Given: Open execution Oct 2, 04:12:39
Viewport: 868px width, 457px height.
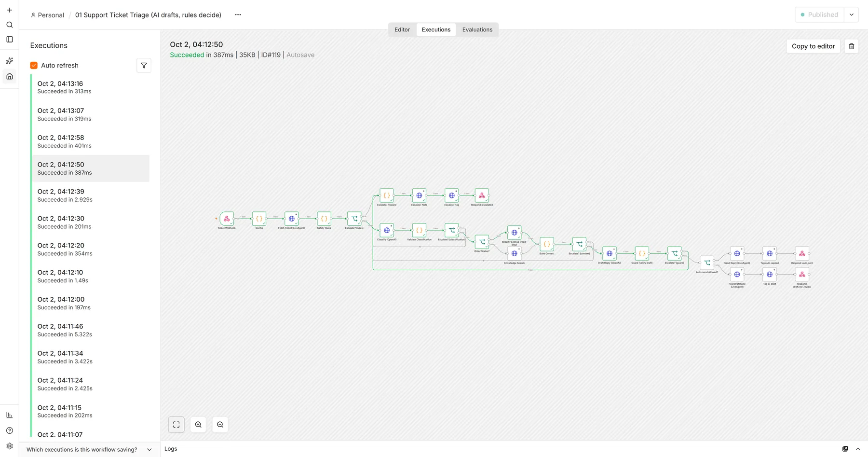Looking at the screenshot, I should [91, 195].
